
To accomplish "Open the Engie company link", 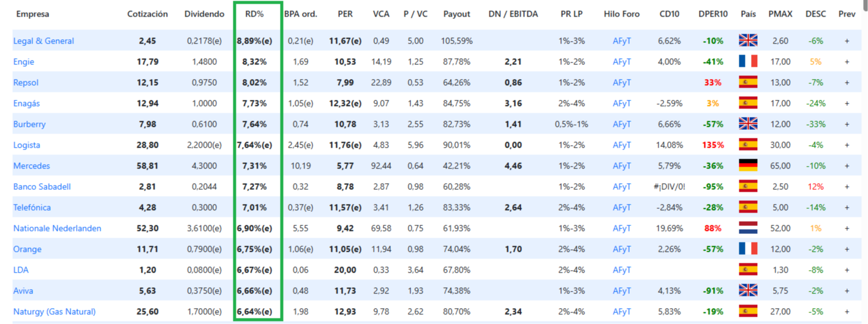I will pos(24,62).
